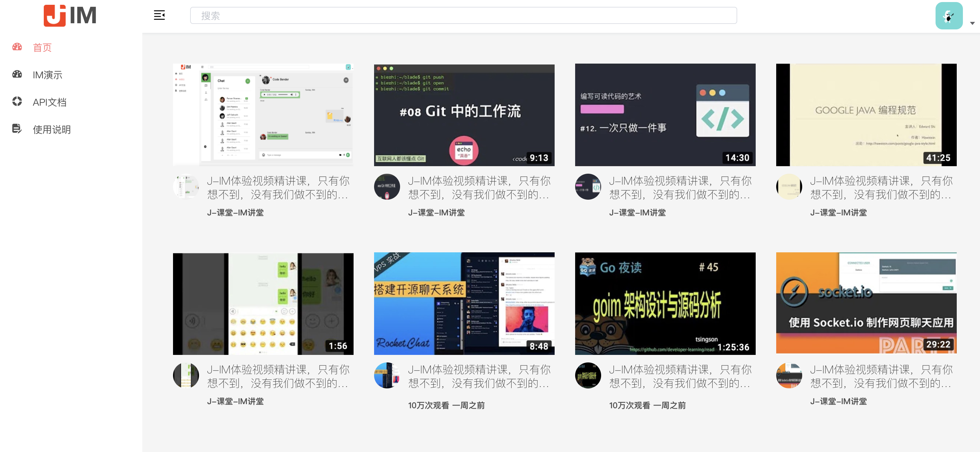Open the emoji chat video thumbnail
Screen dimensions: 980x452
(263, 304)
